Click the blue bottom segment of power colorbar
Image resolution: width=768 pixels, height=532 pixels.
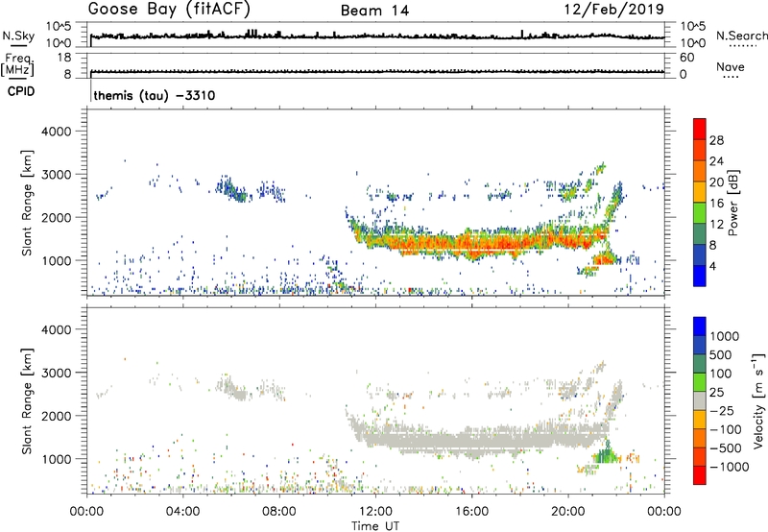pyautogui.click(x=700, y=276)
